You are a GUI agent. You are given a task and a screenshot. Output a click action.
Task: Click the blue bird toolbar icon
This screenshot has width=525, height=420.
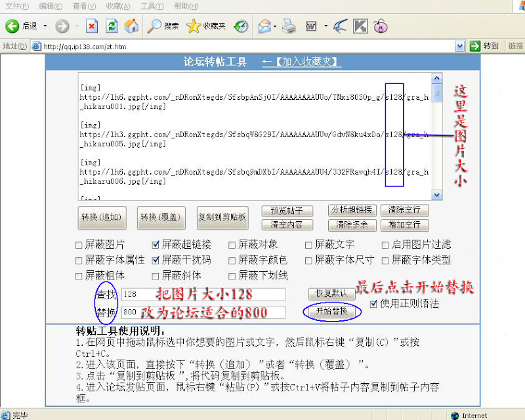point(340,26)
